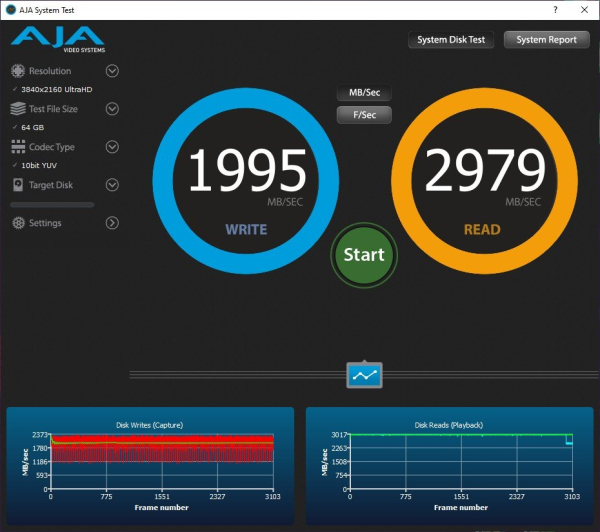Close the AJA System Test window

pyautogui.click(x=584, y=10)
